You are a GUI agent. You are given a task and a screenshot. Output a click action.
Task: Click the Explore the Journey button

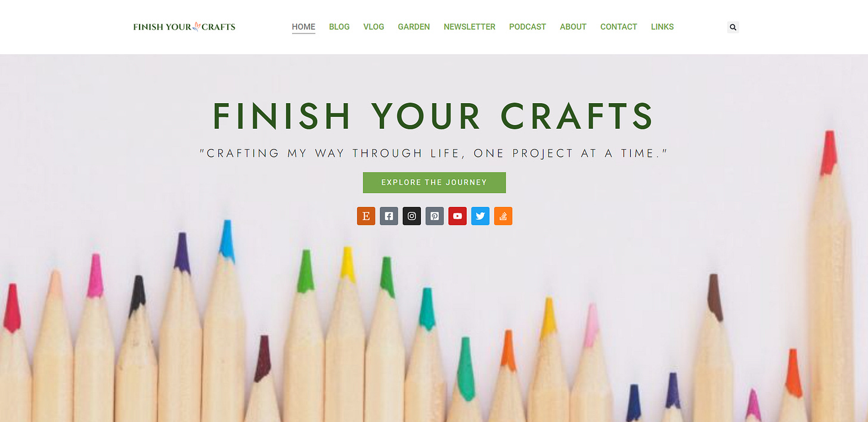point(434,182)
